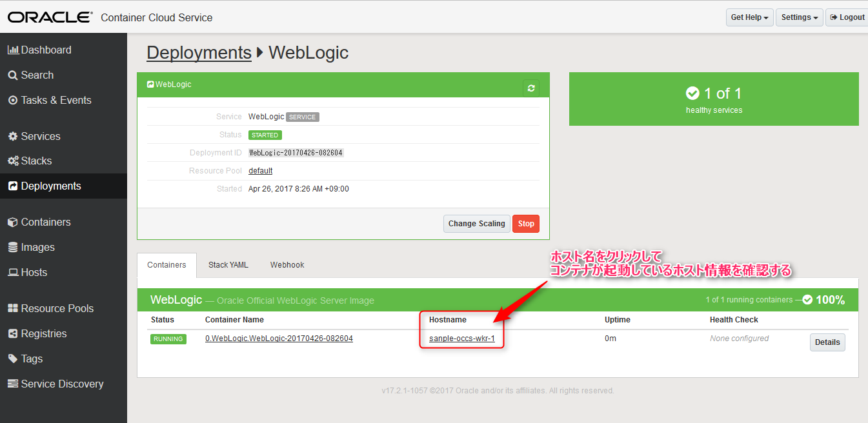Click the Hostname column header
This screenshot has width=868, height=423.
(x=448, y=320)
